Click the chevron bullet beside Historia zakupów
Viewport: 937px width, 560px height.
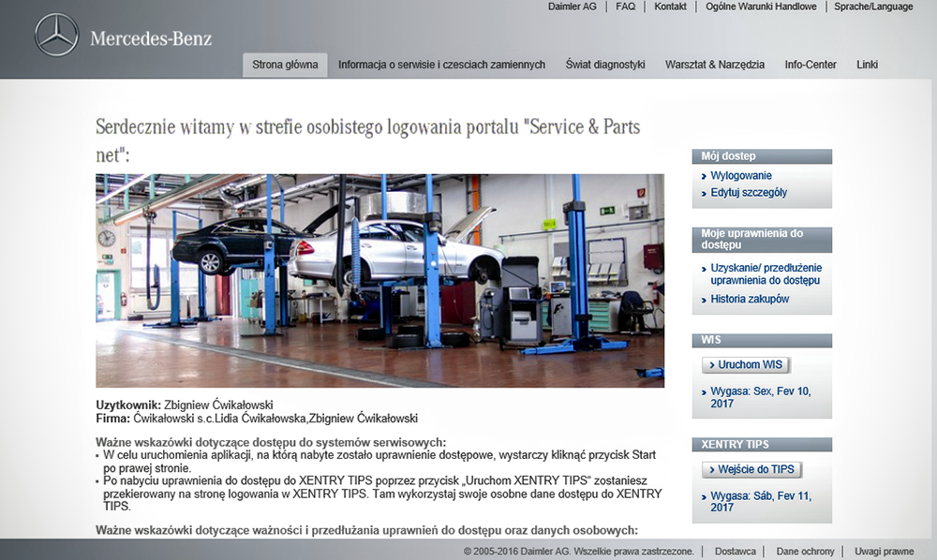tap(704, 300)
